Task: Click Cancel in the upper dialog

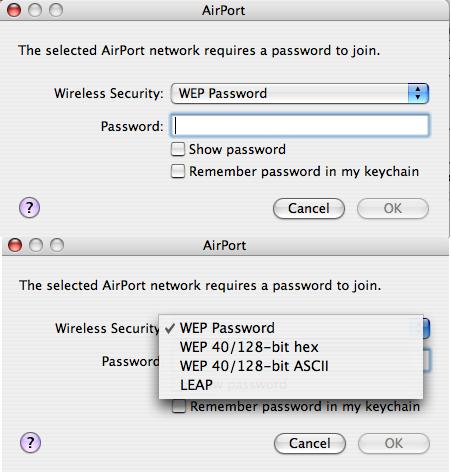Action: click(x=309, y=209)
